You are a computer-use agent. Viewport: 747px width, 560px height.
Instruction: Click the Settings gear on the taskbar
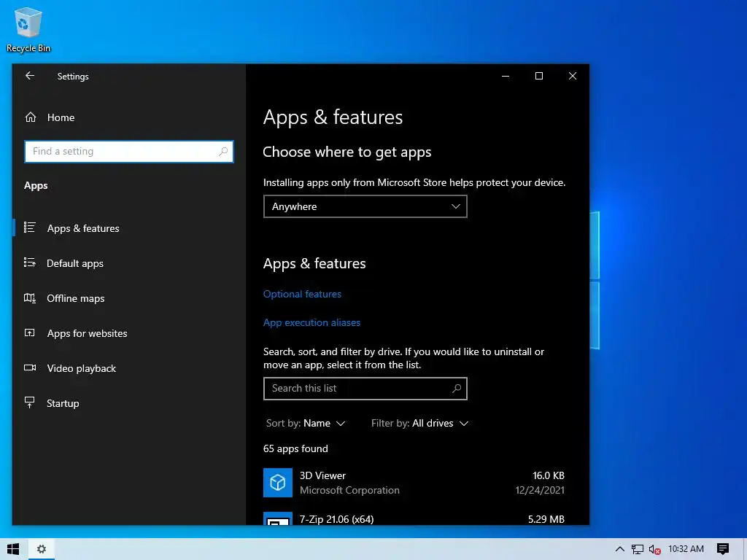pyautogui.click(x=42, y=549)
